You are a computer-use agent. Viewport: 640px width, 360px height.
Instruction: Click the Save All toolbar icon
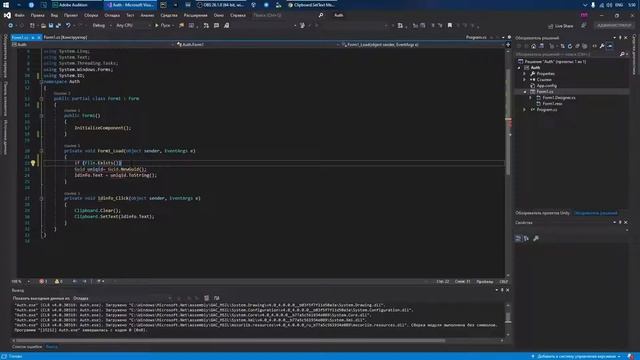(x=58, y=25)
